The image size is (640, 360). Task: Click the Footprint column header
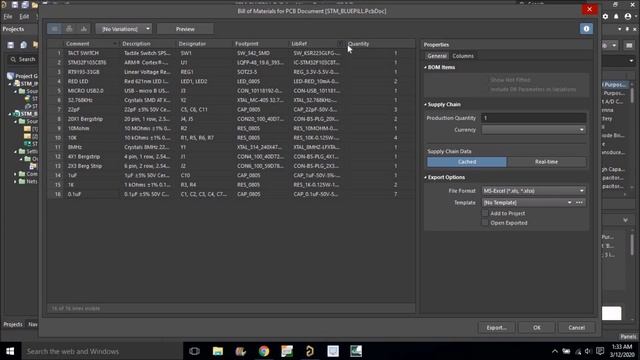click(260, 44)
